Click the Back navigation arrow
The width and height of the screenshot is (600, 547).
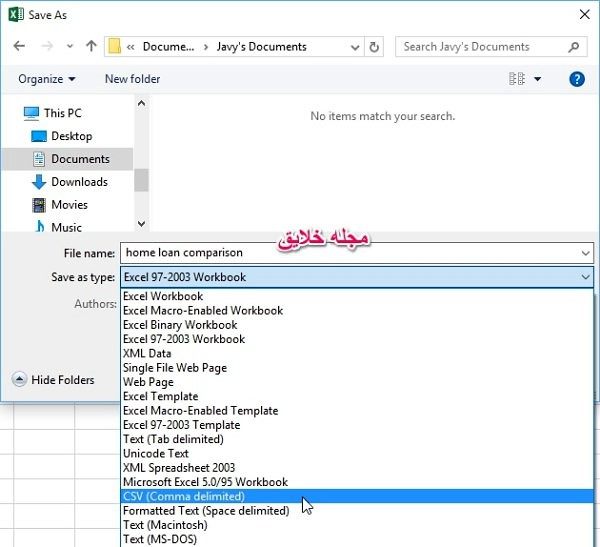[19, 46]
